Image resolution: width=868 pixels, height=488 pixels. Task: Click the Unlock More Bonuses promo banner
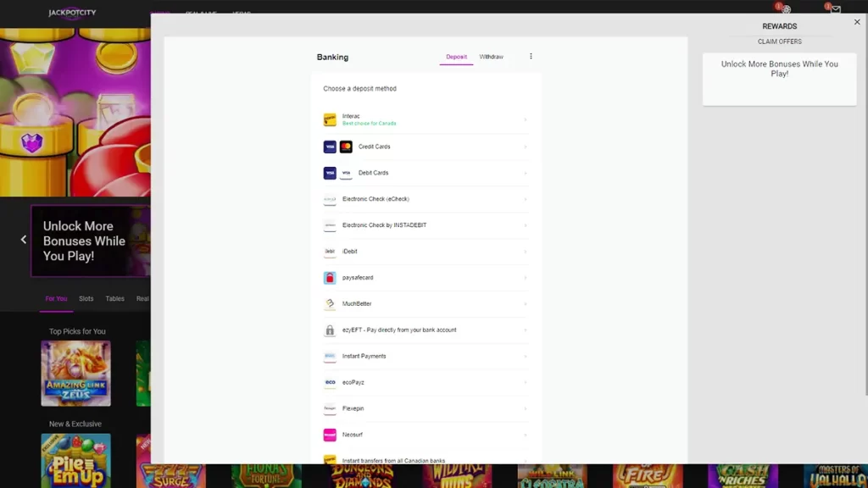pos(90,241)
